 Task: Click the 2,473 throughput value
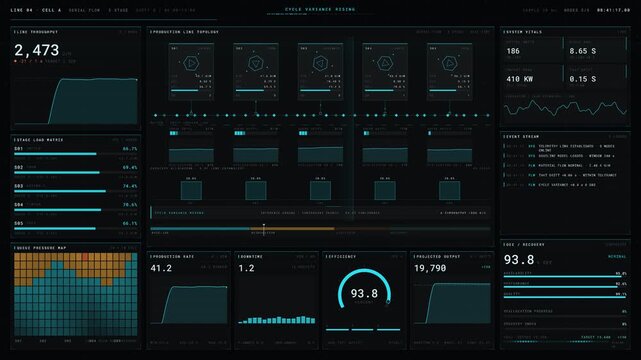pos(37,51)
